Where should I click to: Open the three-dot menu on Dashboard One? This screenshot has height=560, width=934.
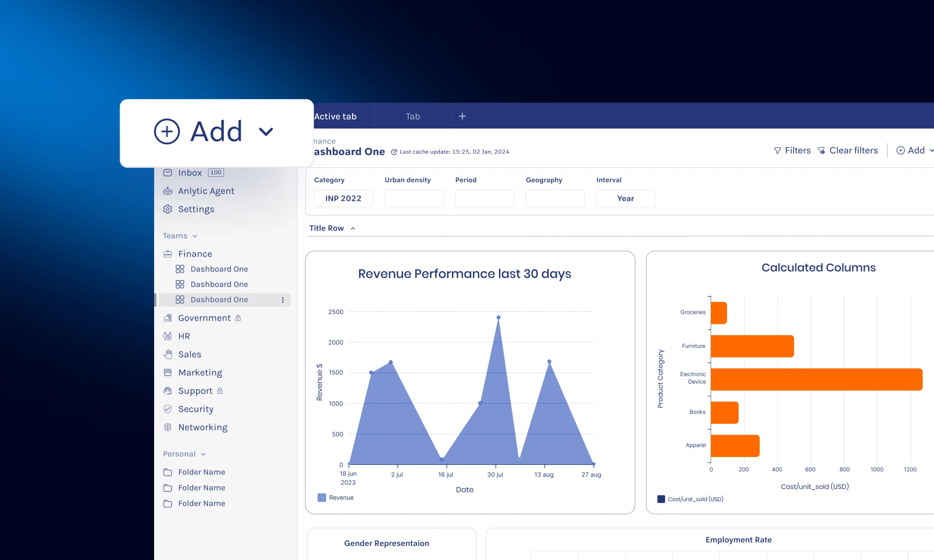pos(283,300)
